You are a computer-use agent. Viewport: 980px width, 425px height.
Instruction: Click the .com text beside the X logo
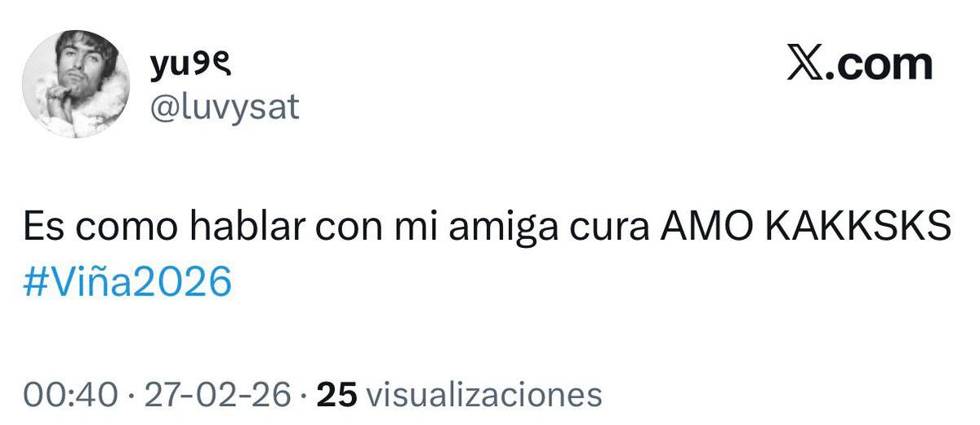point(877,65)
